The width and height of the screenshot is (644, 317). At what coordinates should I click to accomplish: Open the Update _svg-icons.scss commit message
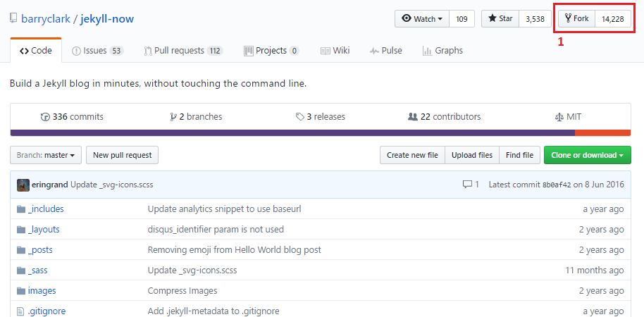pyautogui.click(x=112, y=185)
